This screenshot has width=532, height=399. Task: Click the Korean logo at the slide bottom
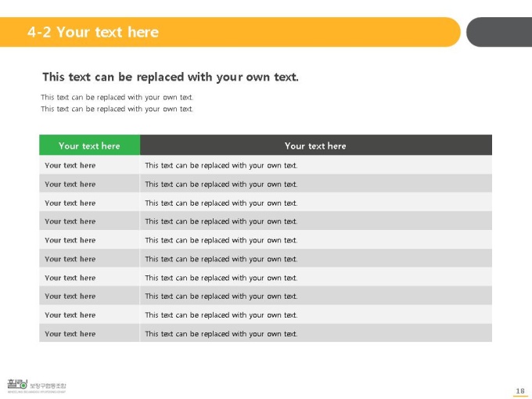pyautogui.click(x=37, y=386)
